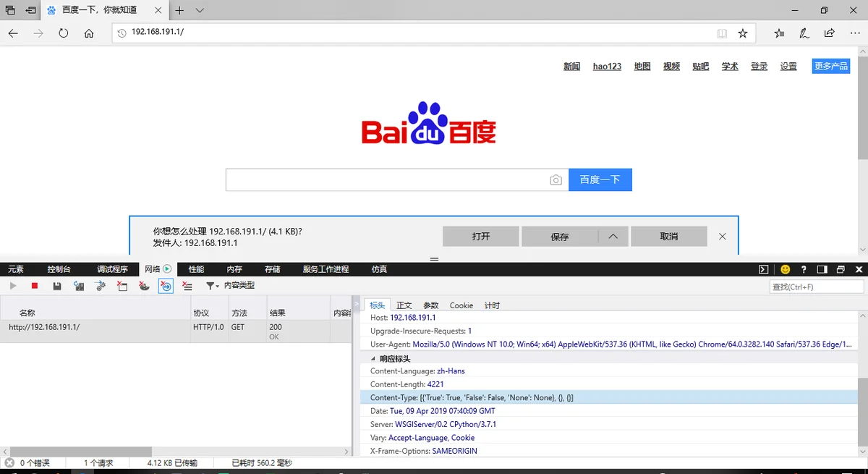Open DevTools help question mark
This screenshot has height=474, width=868.
click(804, 269)
